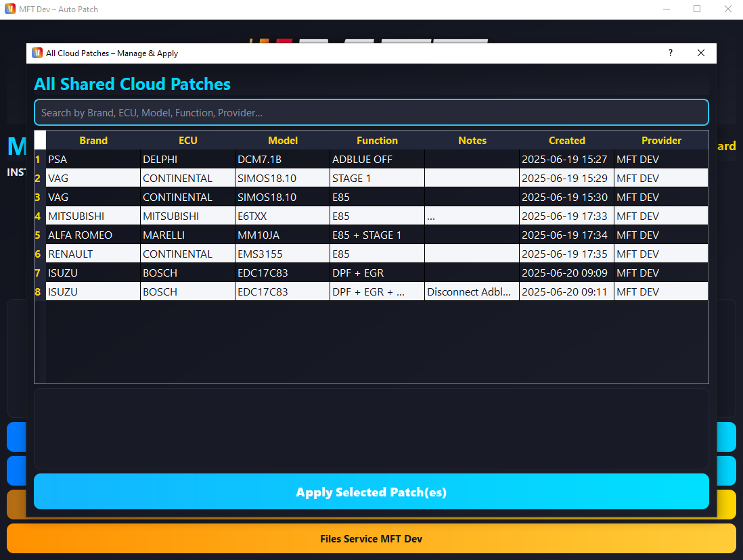Click created date 2025-06-20 09:11

click(567, 292)
